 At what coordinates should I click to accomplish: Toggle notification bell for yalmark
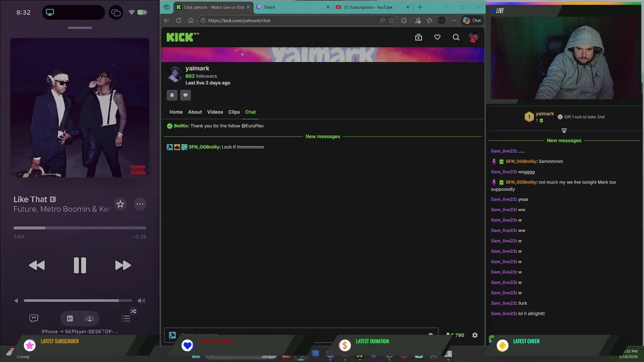[172, 95]
